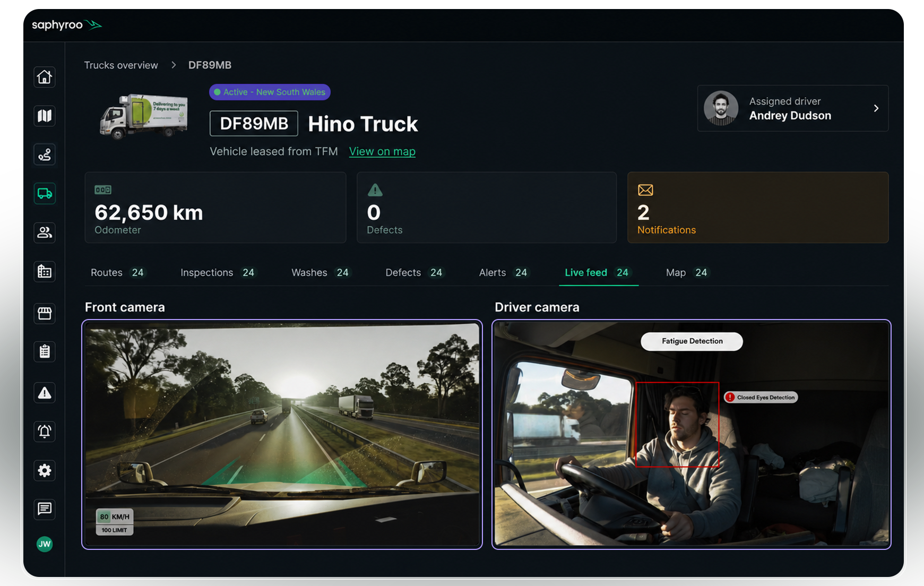Open the store sidebar icon

coord(45,313)
